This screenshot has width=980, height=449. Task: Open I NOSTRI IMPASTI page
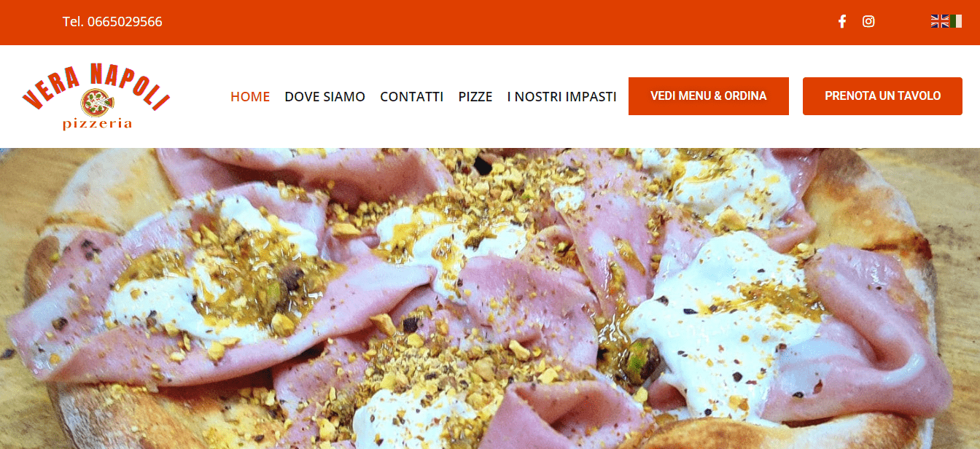tap(561, 96)
